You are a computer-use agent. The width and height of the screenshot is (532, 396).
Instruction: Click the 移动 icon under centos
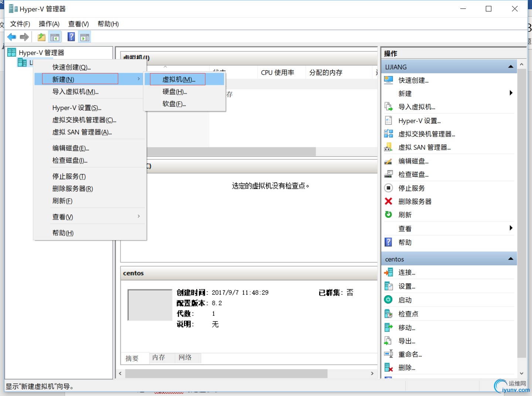(389, 327)
